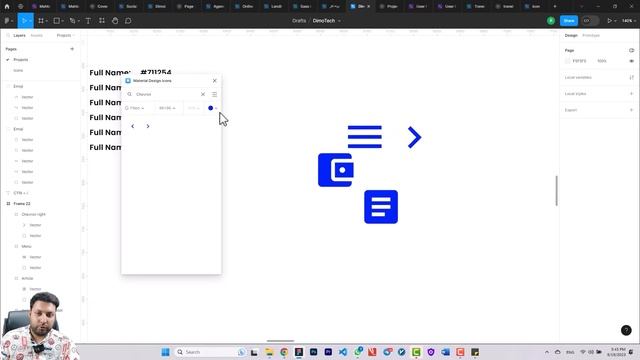640x360 pixels.
Task: Click the page background color swatch
Action: [x=567, y=61]
